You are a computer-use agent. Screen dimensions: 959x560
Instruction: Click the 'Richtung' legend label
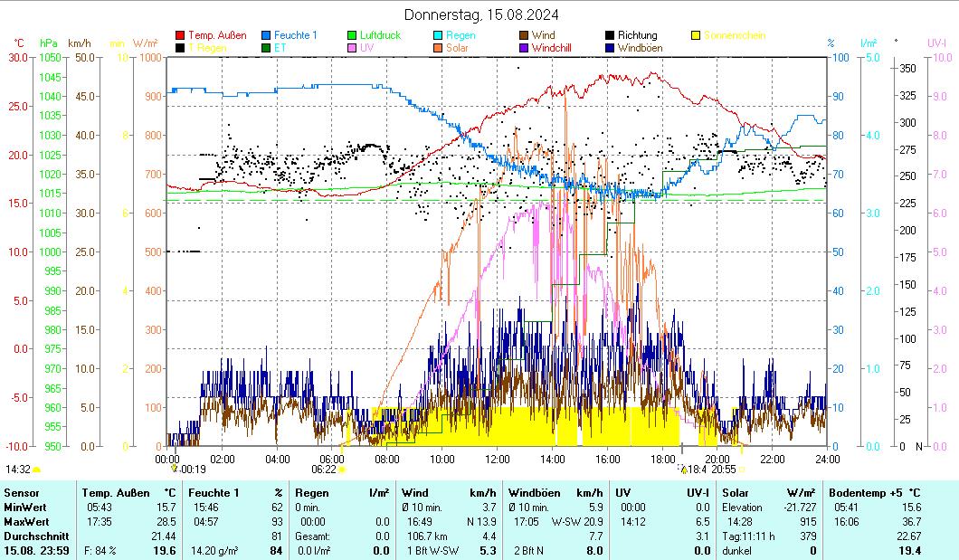[637, 35]
